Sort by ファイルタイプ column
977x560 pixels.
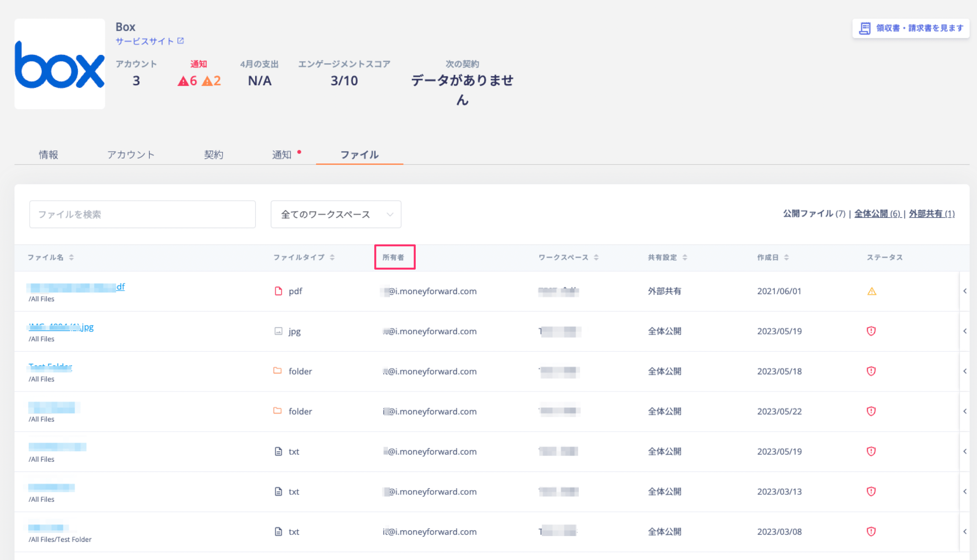(x=304, y=257)
